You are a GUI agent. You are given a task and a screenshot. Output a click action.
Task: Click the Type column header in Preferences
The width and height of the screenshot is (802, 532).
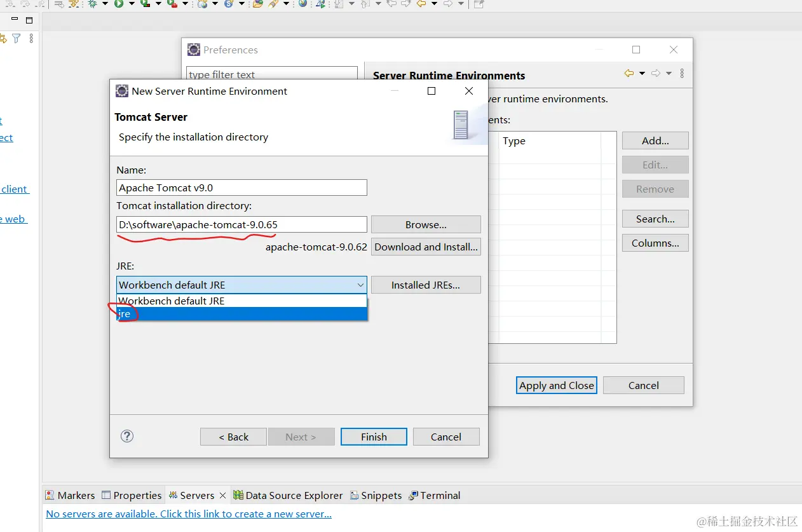tap(550, 140)
